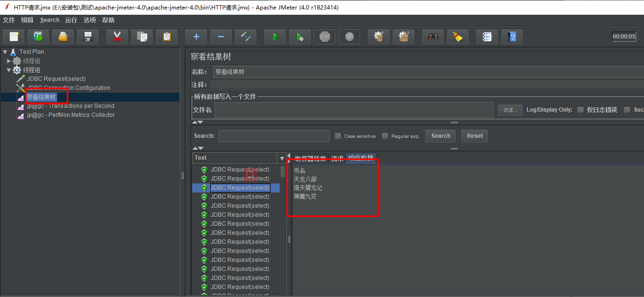Open the Search menu
644x297 pixels.
[x=50, y=20]
